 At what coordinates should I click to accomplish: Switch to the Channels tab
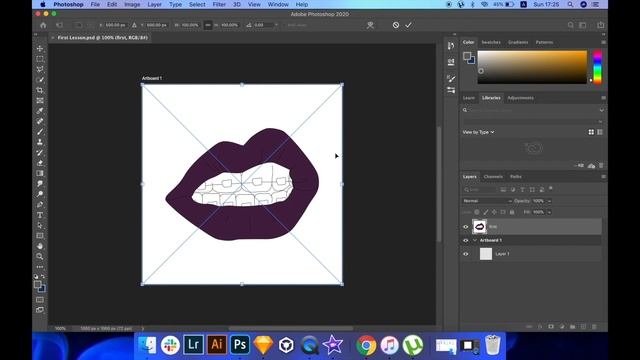493,177
